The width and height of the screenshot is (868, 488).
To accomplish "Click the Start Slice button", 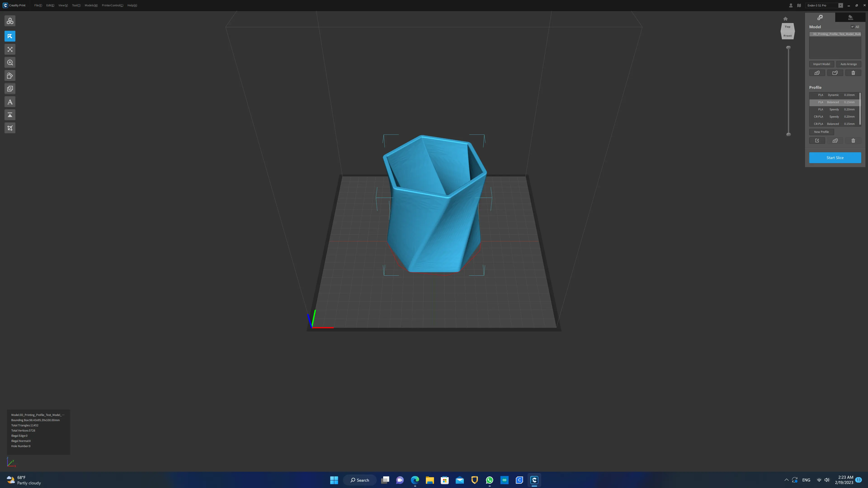I will [x=835, y=158].
